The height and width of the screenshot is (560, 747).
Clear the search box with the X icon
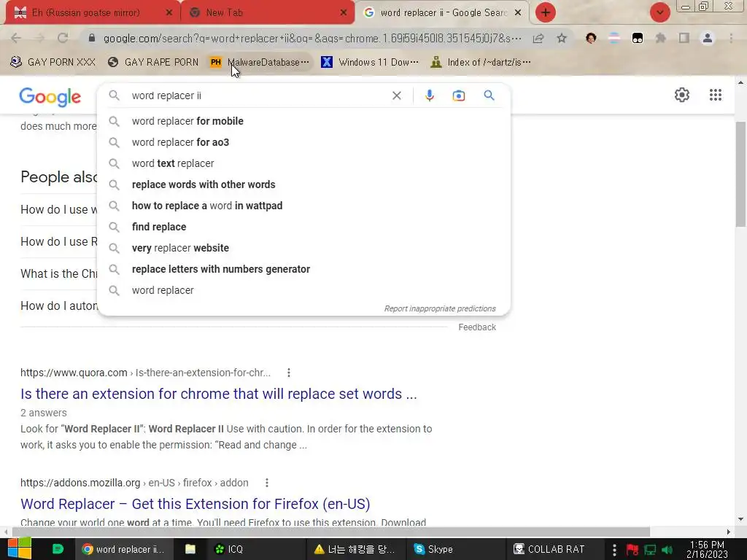point(396,96)
